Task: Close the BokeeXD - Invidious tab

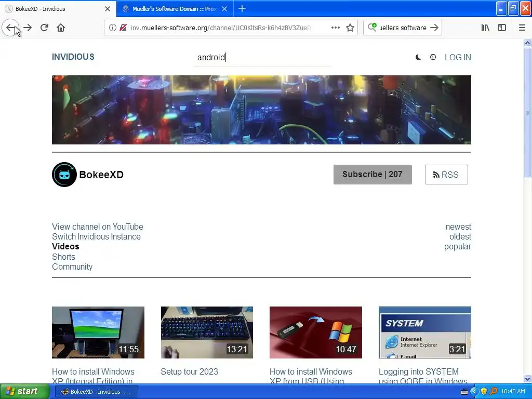Action: click(108, 9)
